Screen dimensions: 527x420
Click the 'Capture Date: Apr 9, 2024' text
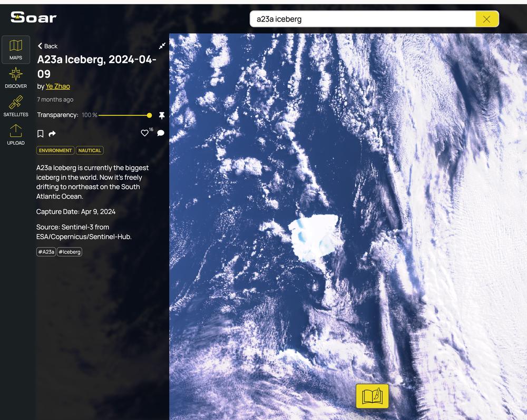pyautogui.click(x=76, y=212)
